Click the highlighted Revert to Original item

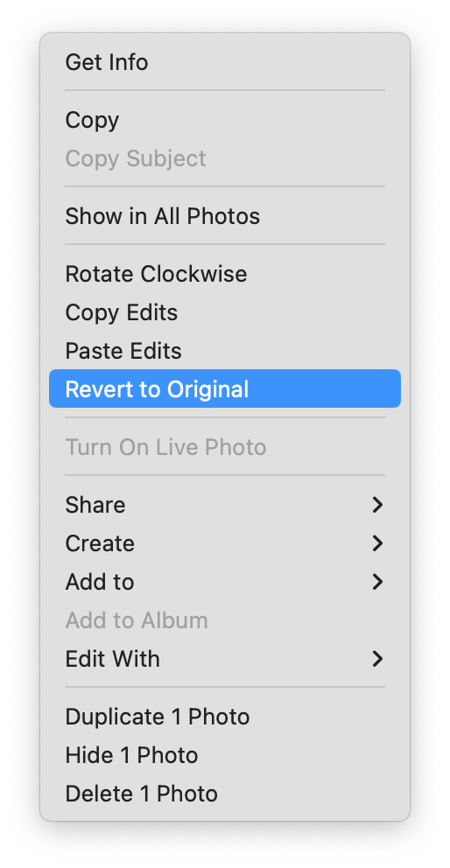click(x=224, y=388)
